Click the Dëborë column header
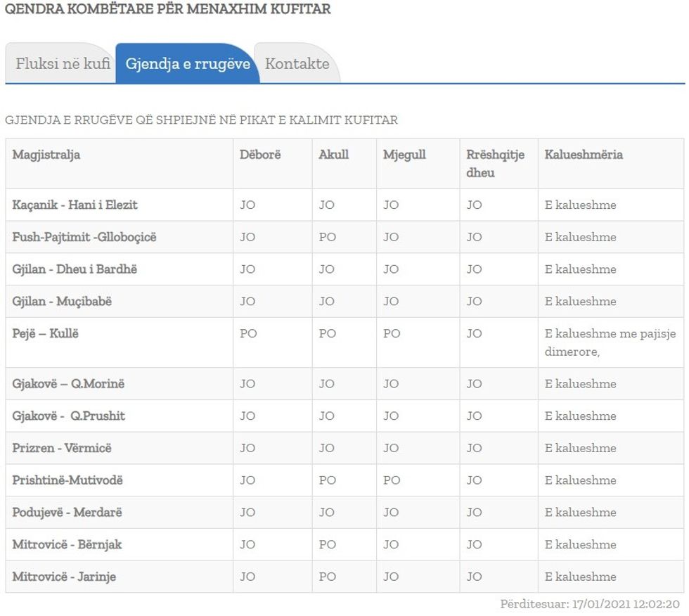This screenshot has width=689, height=616. pyautogui.click(x=260, y=155)
